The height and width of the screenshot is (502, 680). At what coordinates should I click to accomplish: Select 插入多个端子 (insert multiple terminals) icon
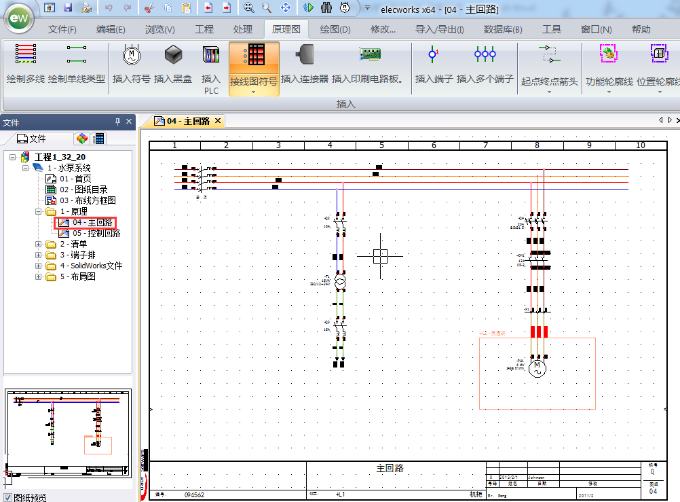pyautogui.click(x=484, y=62)
